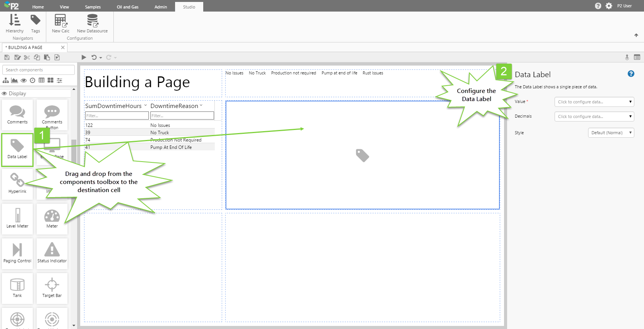Click the 'No Truck' table cell
644x329 pixels.
point(160,133)
